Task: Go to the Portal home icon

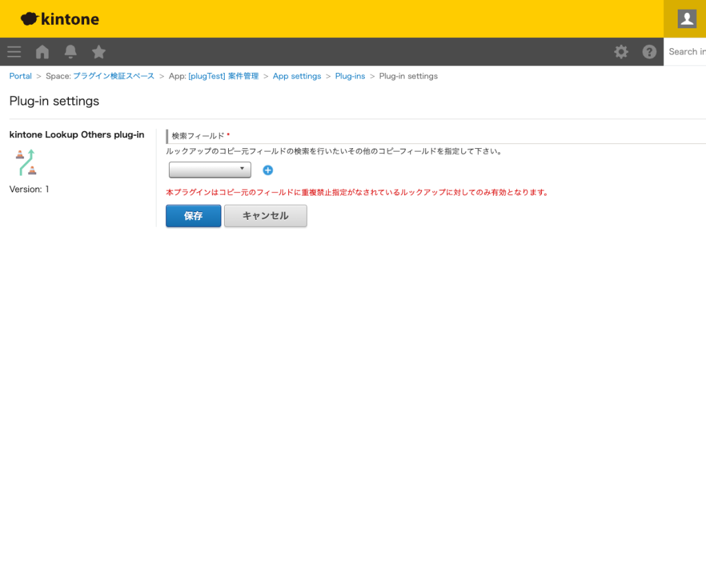Action: click(x=41, y=52)
